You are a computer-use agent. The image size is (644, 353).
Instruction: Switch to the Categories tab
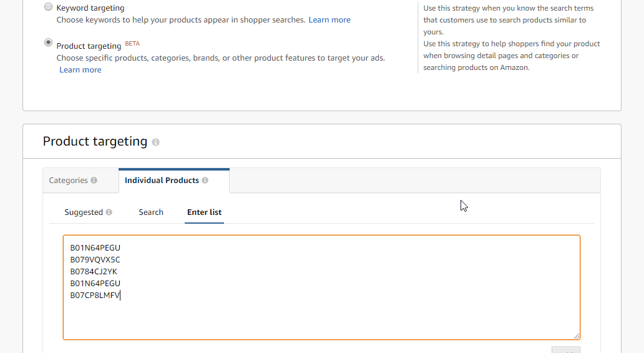(x=69, y=181)
